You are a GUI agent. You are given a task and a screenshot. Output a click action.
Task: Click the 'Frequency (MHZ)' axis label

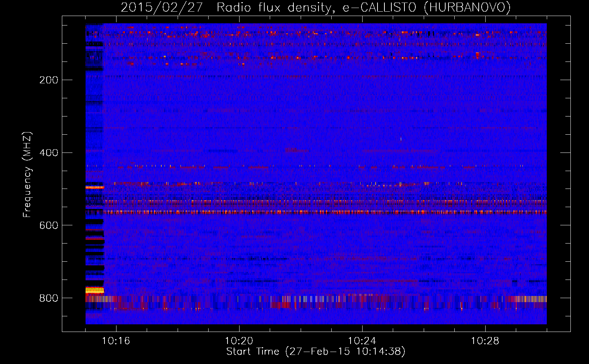27,175
